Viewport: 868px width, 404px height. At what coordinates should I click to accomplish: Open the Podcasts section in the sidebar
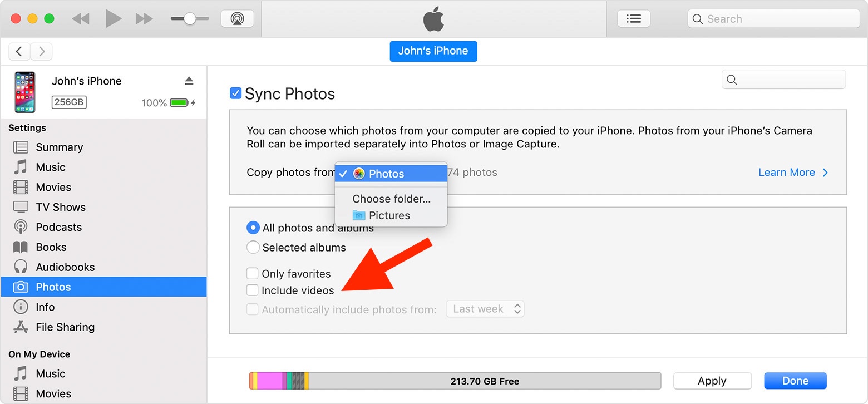tap(57, 226)
